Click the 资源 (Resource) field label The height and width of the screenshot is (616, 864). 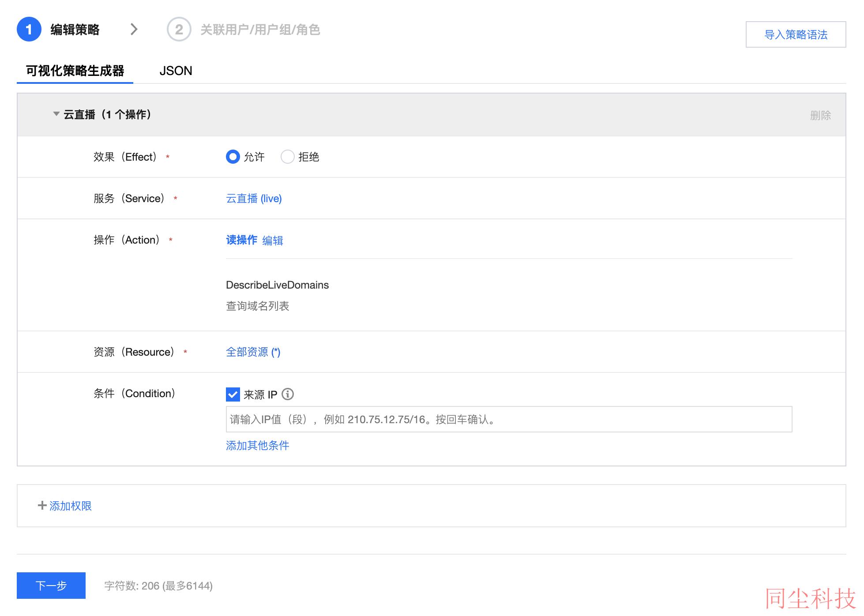point(135,352)
